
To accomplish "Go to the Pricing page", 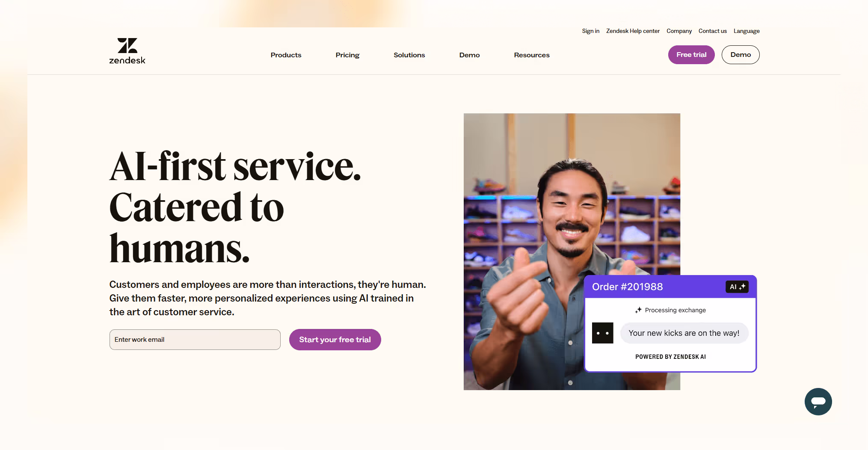I will coord(347,55).
